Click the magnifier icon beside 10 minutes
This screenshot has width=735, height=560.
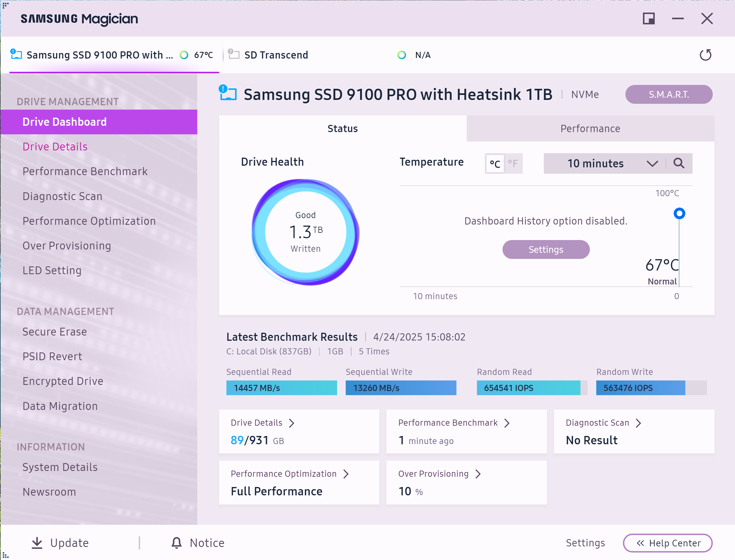click(679, 163)
